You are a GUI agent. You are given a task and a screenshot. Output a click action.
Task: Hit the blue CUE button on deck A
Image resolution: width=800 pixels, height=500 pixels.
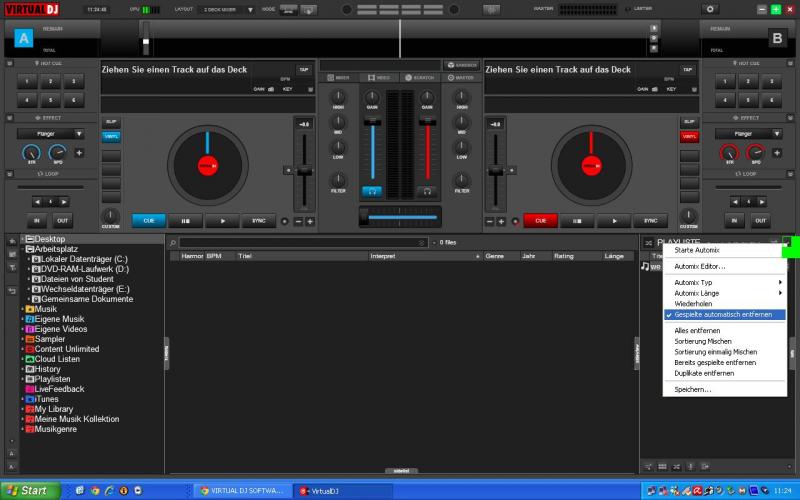148,221
